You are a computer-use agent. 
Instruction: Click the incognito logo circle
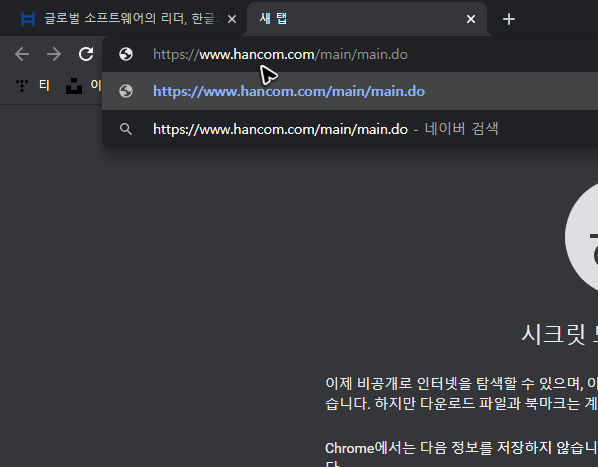(x=582, y=238)
